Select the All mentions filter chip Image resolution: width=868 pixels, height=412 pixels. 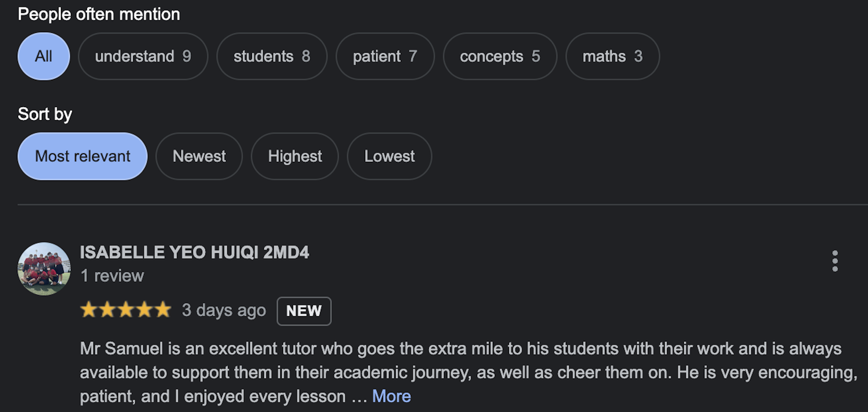[x=44, y=56]
